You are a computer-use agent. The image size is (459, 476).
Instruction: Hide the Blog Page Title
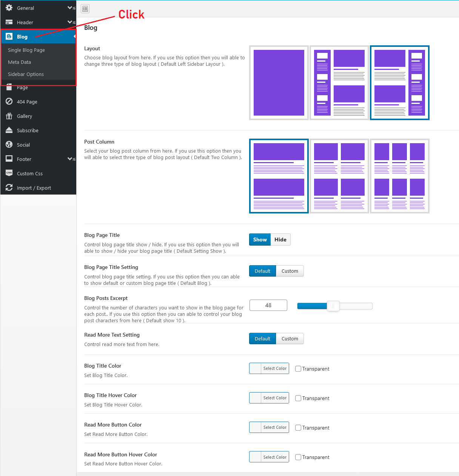tap(280, 240)
